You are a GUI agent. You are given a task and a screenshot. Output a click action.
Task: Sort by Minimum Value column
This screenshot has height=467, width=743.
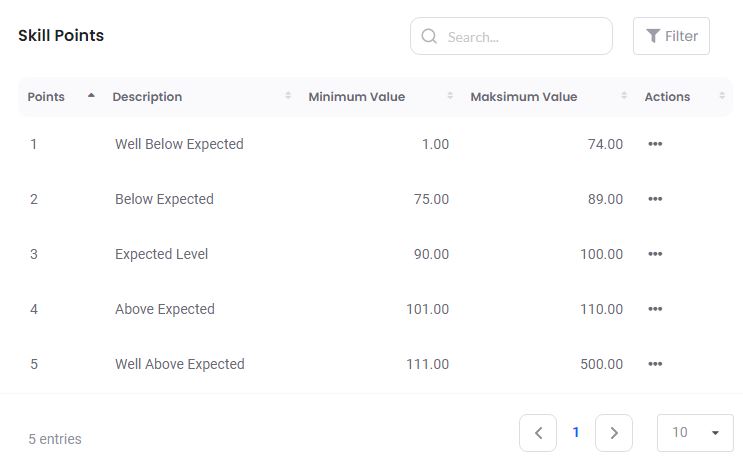356,97
